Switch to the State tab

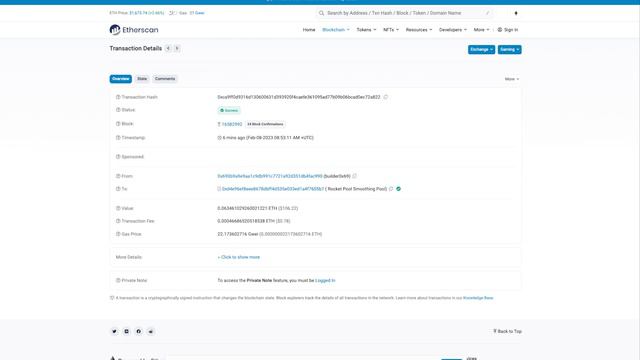pos(142,79)
